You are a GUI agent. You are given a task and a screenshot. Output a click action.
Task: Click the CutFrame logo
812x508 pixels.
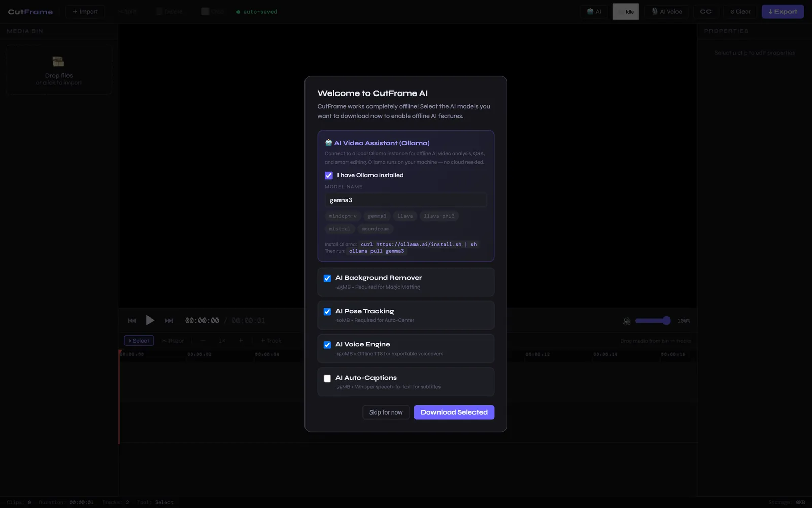coord(30,12)
